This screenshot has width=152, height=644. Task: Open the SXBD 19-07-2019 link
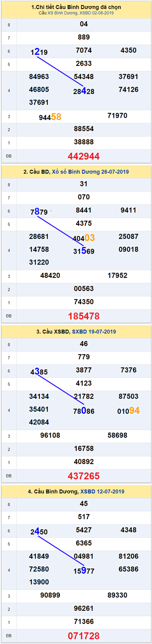pyautogui.click(x=94, y=332)
